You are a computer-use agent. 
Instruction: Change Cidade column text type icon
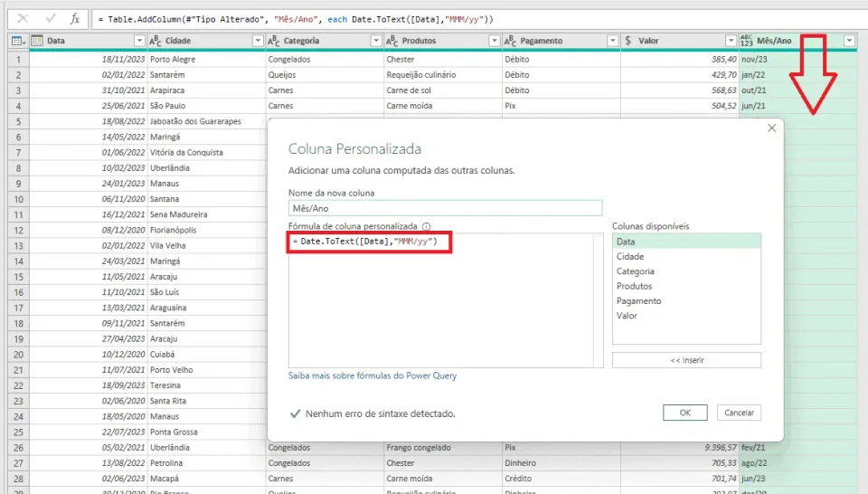[x=155, y=41]
